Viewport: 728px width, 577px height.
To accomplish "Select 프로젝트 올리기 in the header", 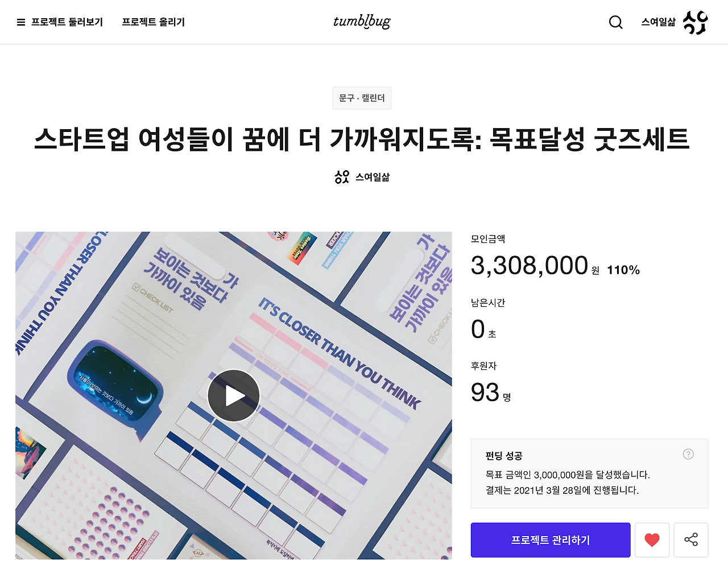I will click(154, 22).
